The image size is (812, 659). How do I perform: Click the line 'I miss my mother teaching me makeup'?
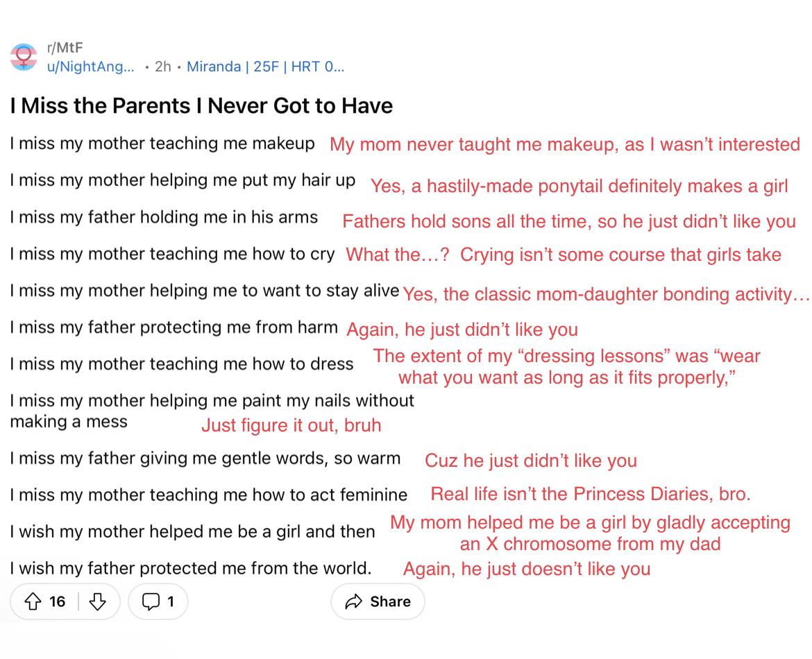pos(162,144)
